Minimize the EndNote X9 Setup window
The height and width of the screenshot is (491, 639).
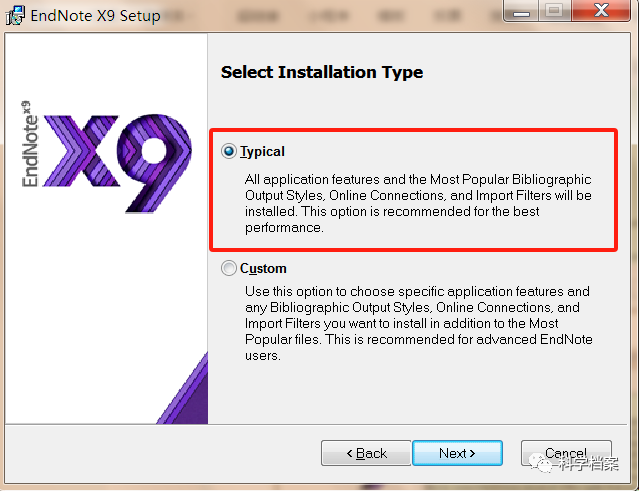[521, 11]
